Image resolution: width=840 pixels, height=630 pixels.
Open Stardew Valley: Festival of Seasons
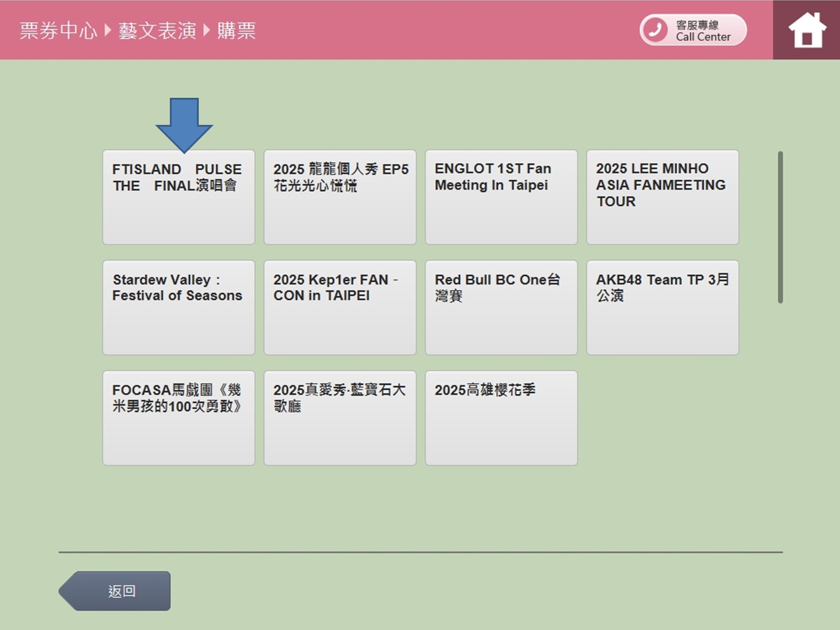(178, 307)
